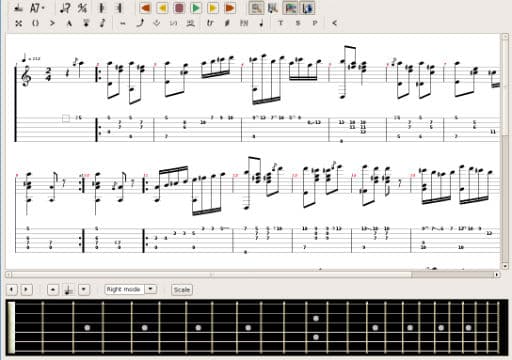Apply the bend effect icon
The height and width of the screenshot is (360, 512).
pos(140,23)
